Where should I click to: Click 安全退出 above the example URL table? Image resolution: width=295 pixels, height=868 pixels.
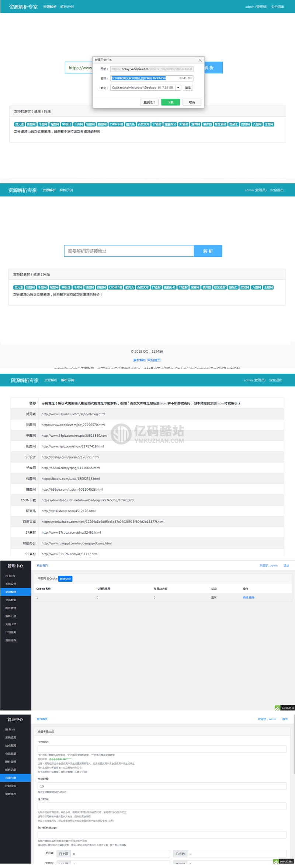click(x=276, y=380)
